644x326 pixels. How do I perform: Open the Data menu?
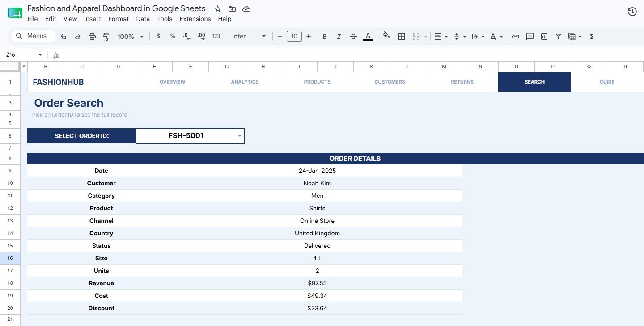[143, 19]
